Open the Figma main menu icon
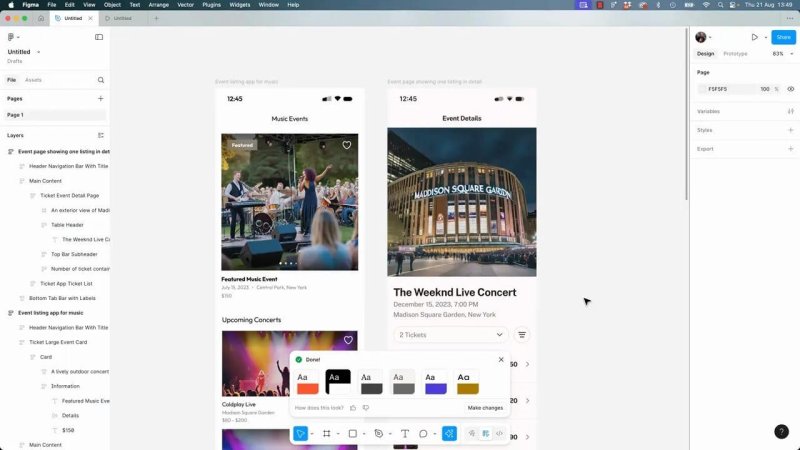Viewport: 800px width, 450px height. pos(12,37)
